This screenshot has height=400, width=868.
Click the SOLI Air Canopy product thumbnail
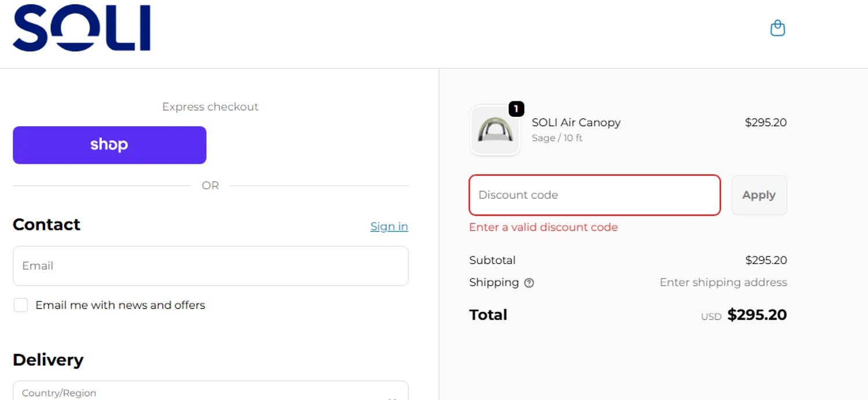[x=495, y=130]
